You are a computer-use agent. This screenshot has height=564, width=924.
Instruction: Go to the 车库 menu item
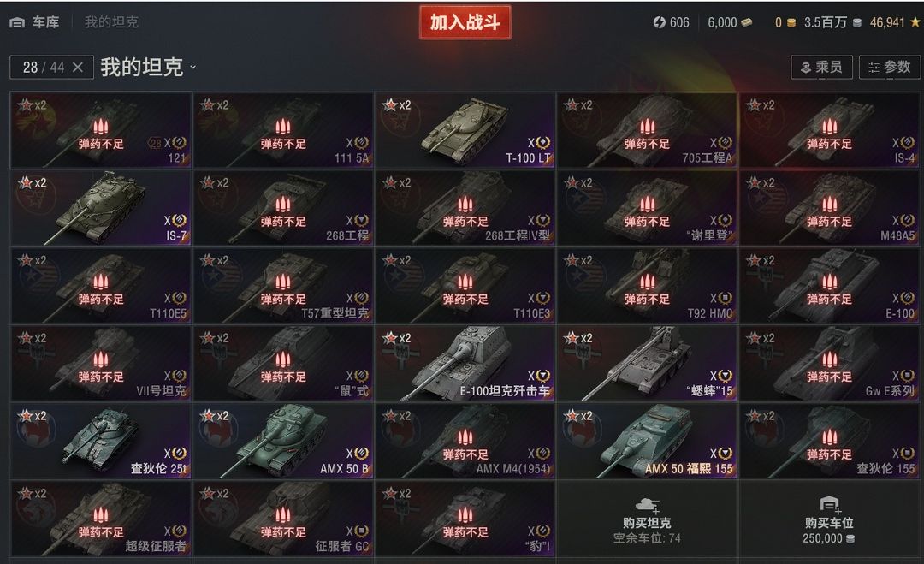pyautogui.click(x=45, y=22)
